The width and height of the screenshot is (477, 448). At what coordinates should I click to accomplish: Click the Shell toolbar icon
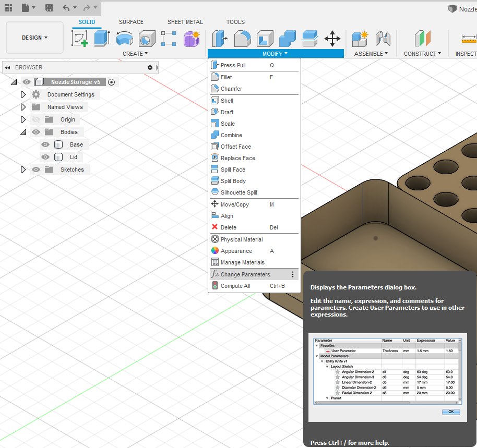(x=265, y=39)
